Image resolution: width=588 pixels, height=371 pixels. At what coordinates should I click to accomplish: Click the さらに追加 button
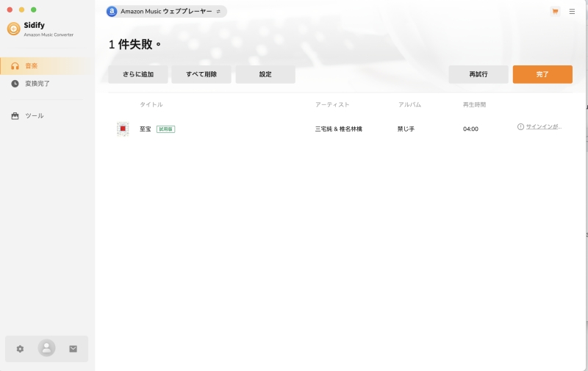click(138, 74)
